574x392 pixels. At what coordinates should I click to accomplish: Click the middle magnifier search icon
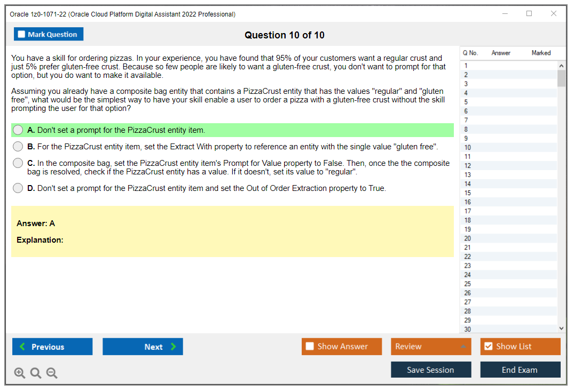pyautogui.click(x=35, y=373)
